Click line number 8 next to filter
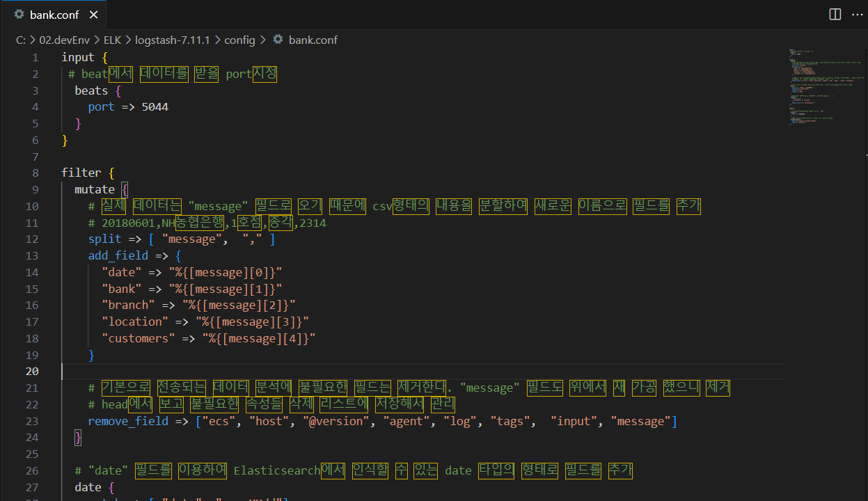868x501 pixels. click(x=35, y=173)
